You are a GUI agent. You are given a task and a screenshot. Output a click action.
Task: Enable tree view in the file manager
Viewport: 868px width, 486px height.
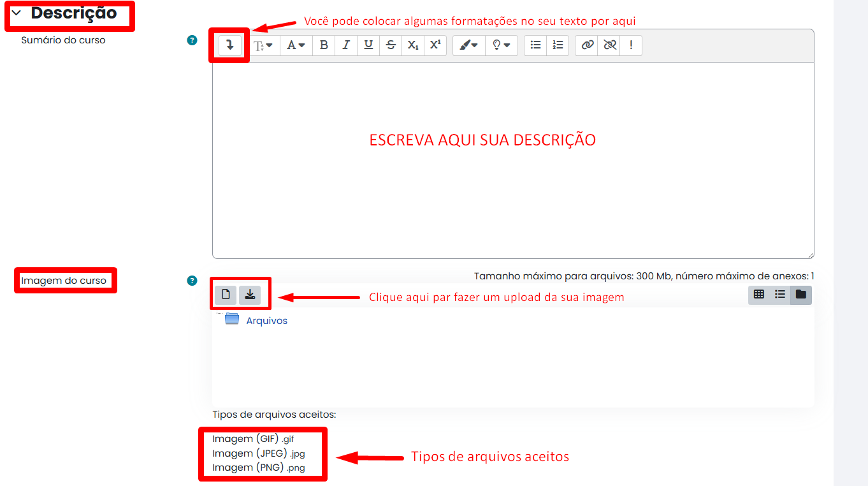[800, 295]
